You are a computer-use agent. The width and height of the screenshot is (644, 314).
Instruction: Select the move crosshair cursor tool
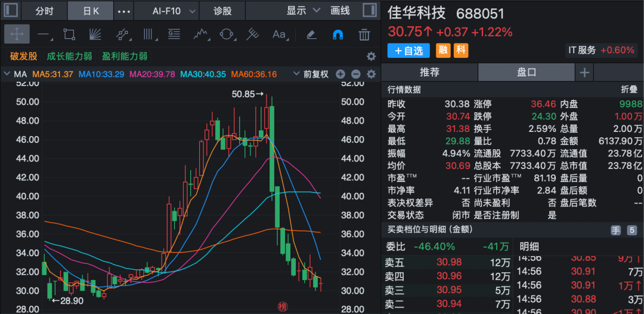point(17,34)
